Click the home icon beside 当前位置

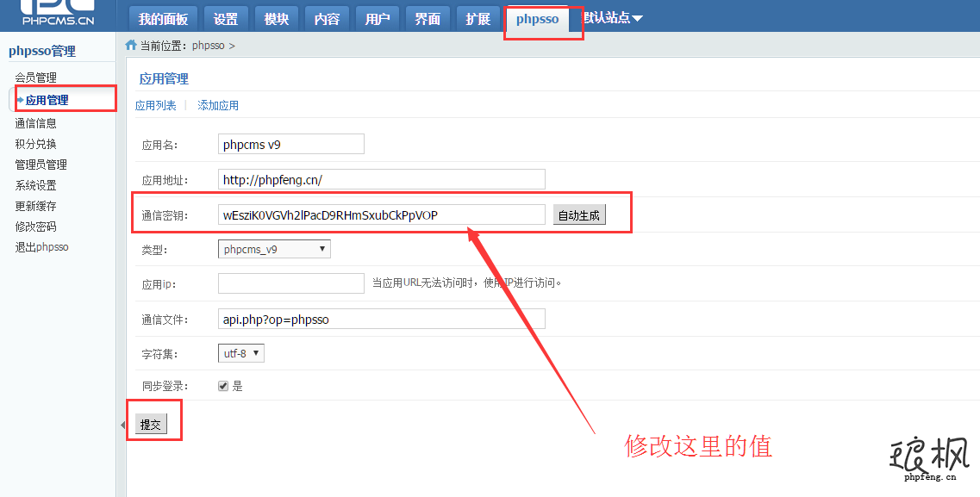click(x=131, y=45)
